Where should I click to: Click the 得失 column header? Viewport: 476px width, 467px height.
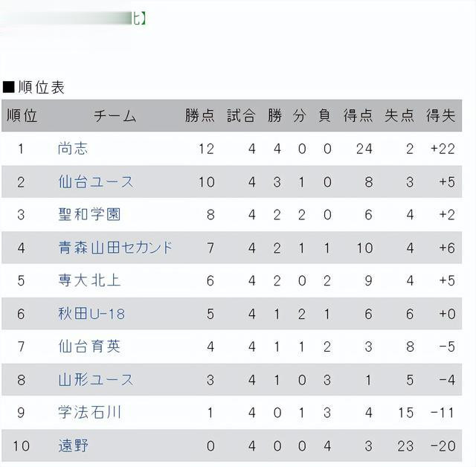(440, 115)
